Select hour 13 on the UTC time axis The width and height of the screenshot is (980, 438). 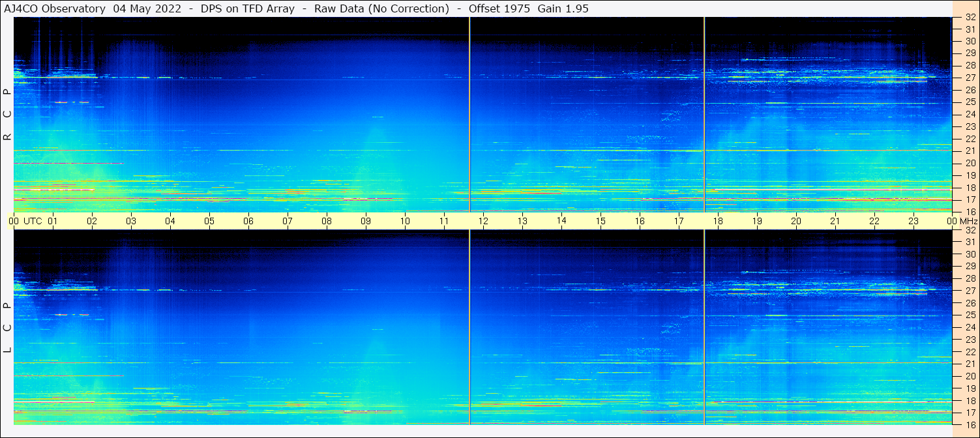point(522,221)
